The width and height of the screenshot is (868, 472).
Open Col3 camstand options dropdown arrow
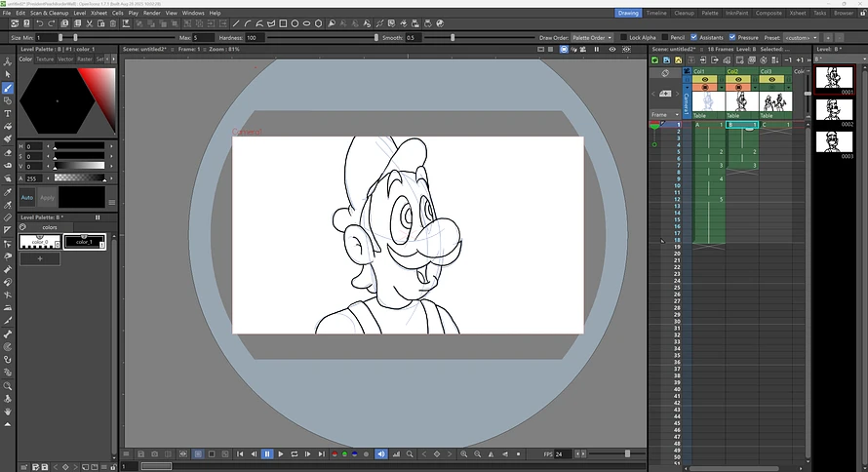(788, 88)
